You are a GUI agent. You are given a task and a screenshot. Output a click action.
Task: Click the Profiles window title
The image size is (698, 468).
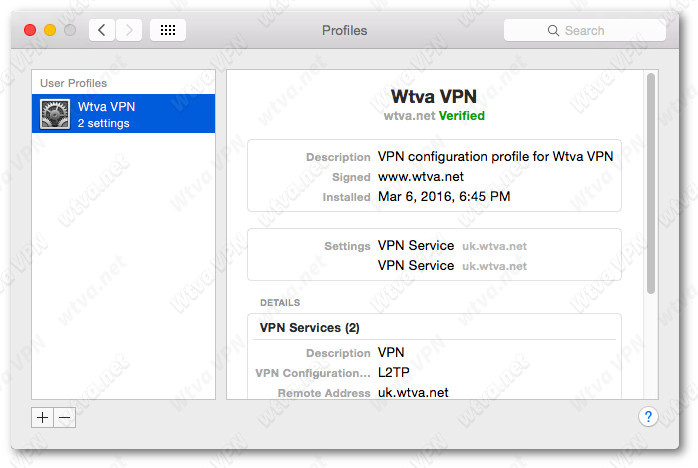tap(345, 30)
